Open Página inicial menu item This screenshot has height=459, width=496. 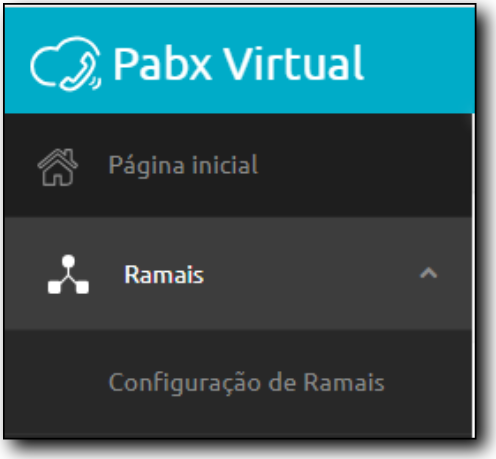pos(238,165)
